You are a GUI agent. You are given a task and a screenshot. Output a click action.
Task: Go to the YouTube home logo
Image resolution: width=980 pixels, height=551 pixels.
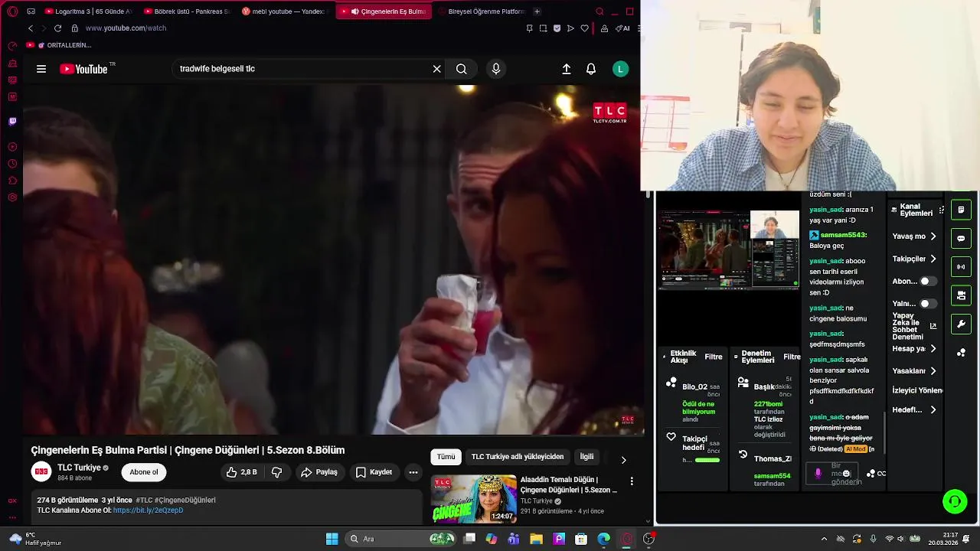pyautogui.click(x=84, y=69)
